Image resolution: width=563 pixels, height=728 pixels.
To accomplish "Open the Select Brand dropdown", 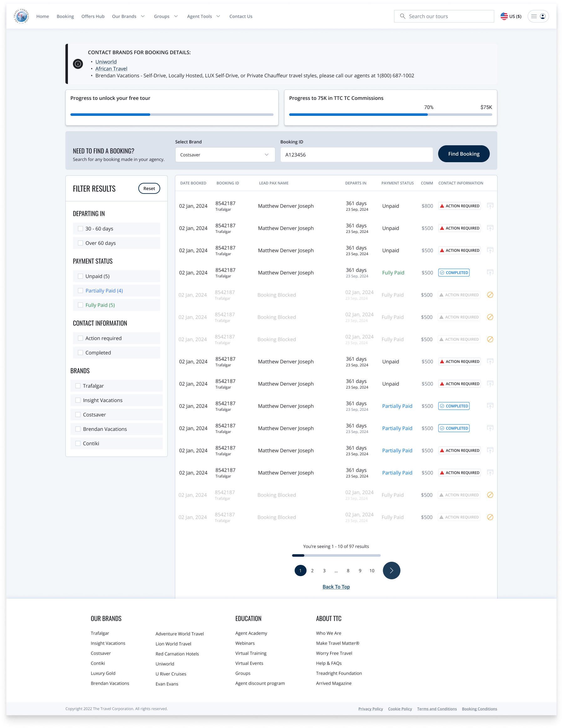I will click(225, 155).
